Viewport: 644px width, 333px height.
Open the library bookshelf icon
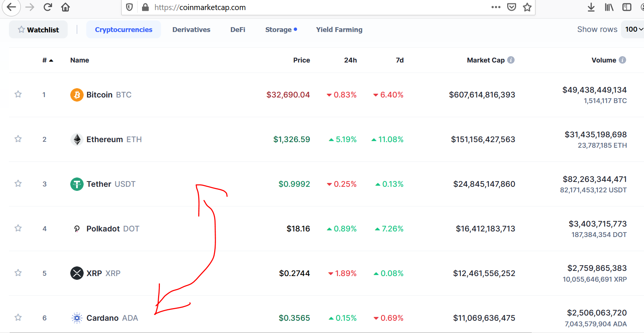[x=609, y=7]
